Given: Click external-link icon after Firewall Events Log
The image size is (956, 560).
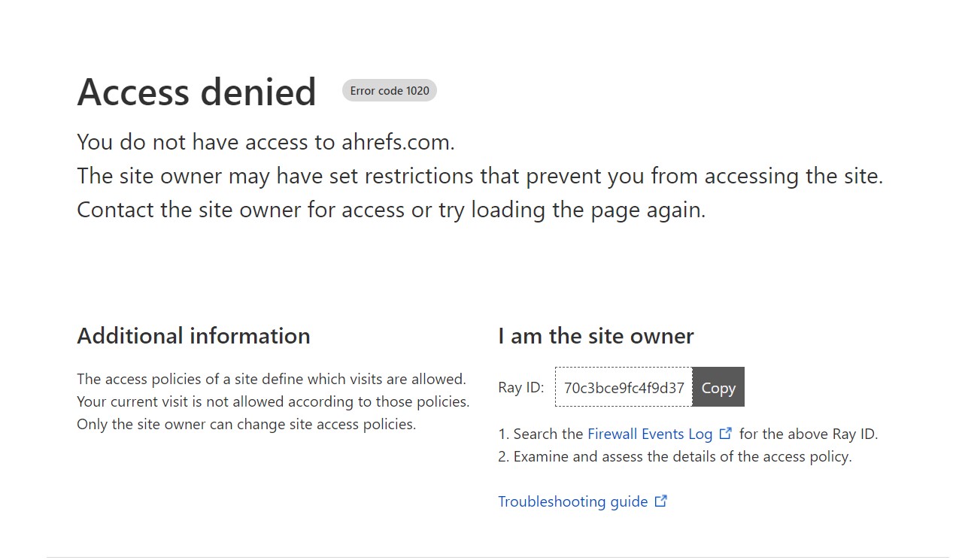Looking at the screenshot, I should point(726,434).
